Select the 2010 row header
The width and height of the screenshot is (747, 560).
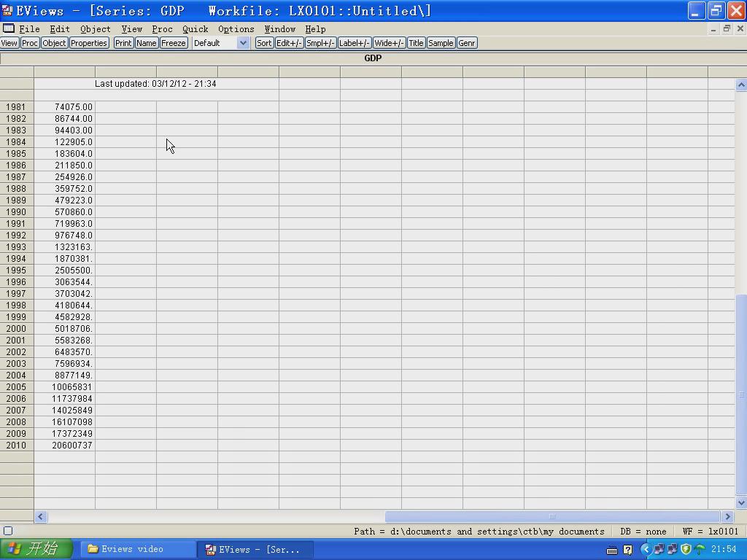(17, 446)
